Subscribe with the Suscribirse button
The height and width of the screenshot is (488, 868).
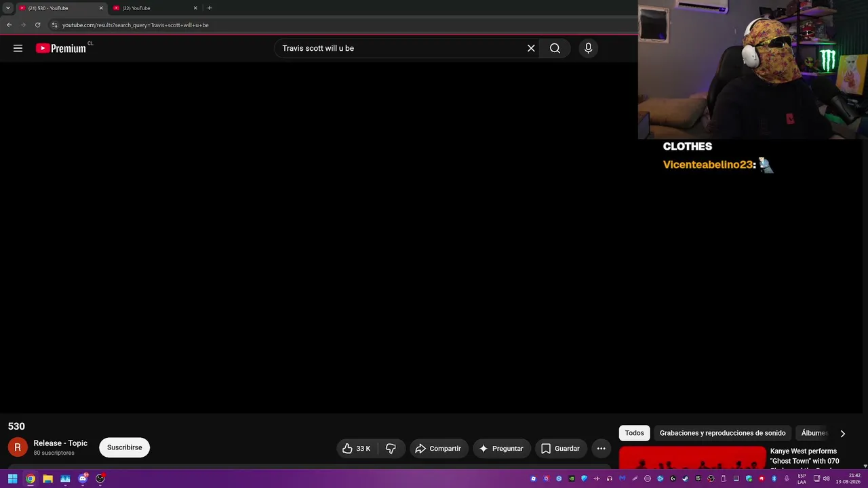124,447
